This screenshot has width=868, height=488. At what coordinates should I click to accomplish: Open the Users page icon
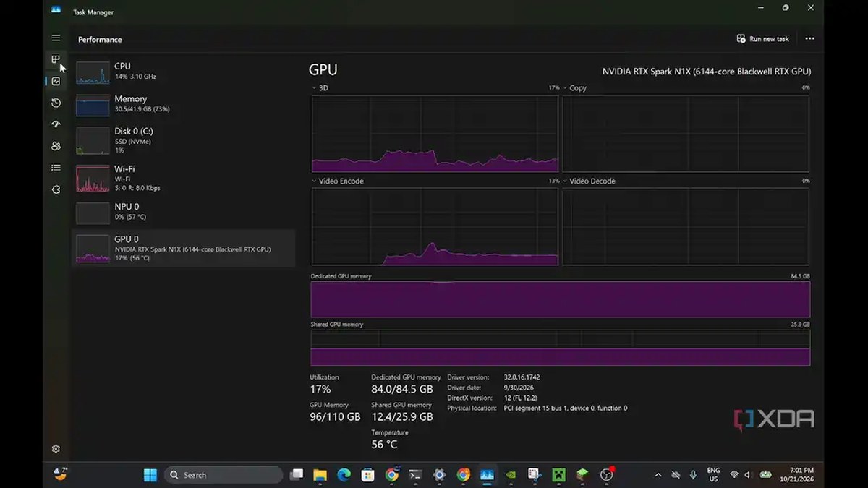pyautogui.click(x=56, y=146)
